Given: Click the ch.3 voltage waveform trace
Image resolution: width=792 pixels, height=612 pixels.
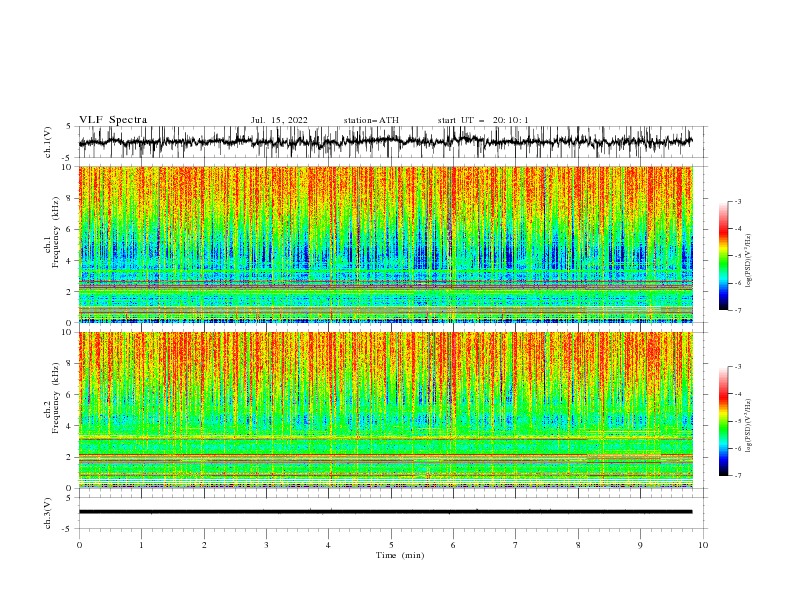Looking at the screenshot, I should (385, 512).
